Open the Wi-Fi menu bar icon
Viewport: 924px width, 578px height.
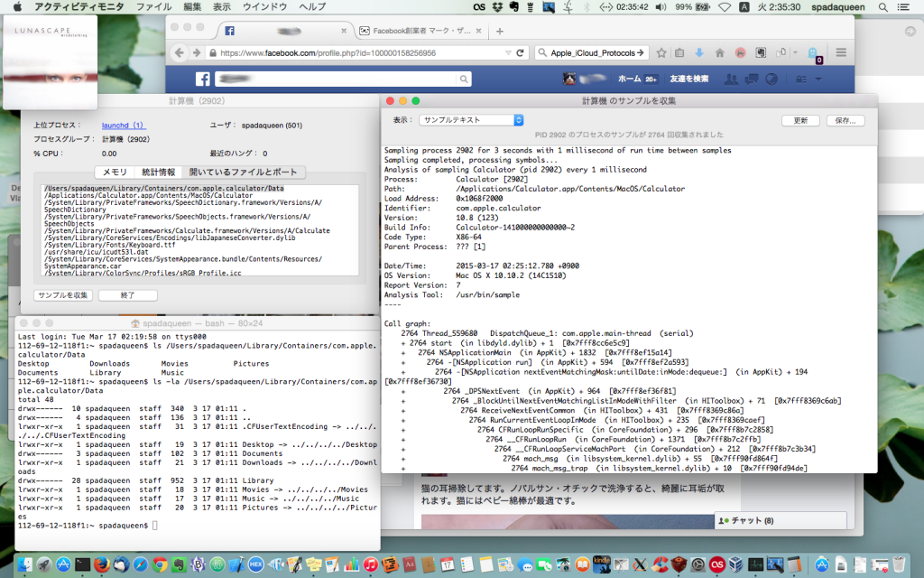click(x=725, y=7)
